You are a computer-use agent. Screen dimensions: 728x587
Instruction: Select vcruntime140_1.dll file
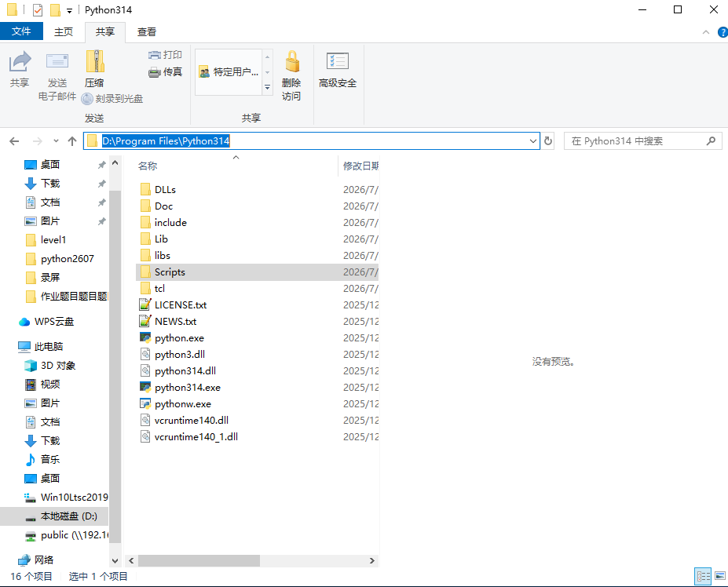click(x=196, y=436)
